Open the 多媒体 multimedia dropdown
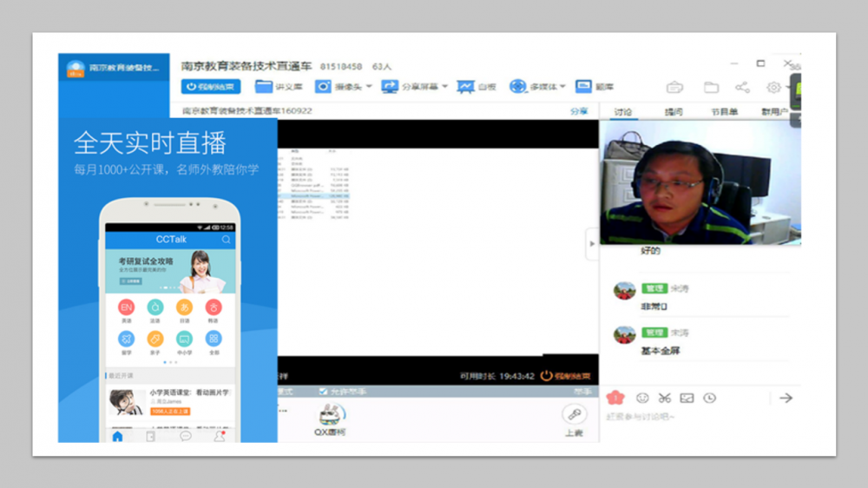Screen dimensions: 868x488 (x=562, y=87)
